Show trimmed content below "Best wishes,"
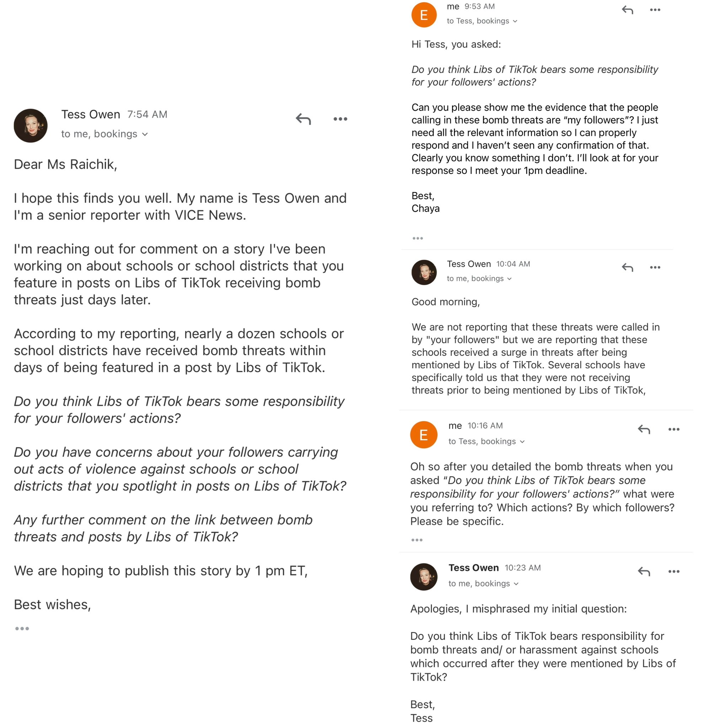The width and height of the screenshot is (728, 728). [x=22, y=628]
